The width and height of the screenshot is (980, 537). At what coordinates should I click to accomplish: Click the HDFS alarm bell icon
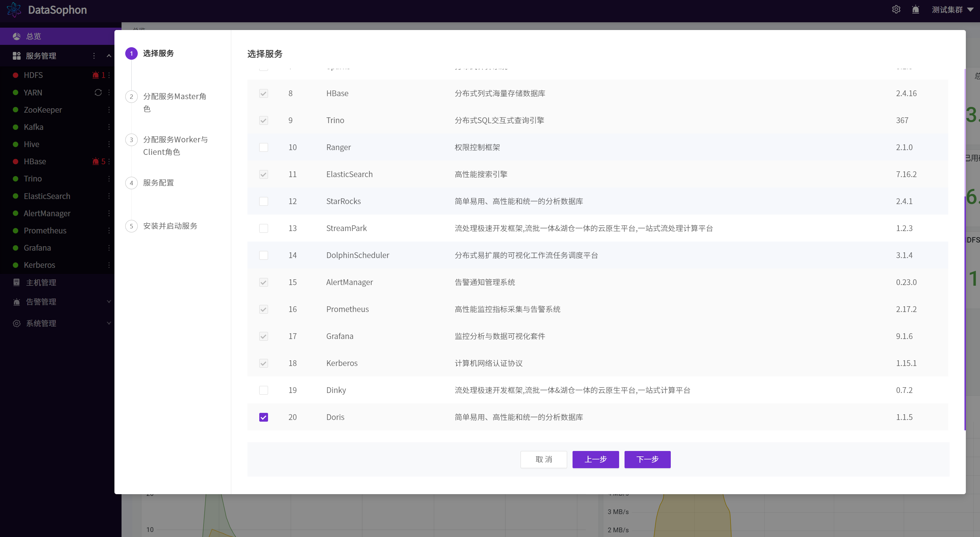tap(96, 75)
